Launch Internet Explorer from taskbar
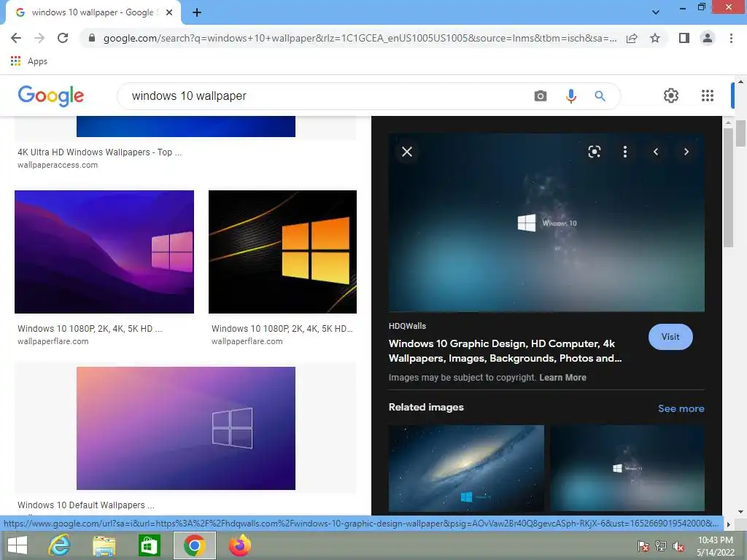This screenshot has height=560, width=747. pos(59,545)
